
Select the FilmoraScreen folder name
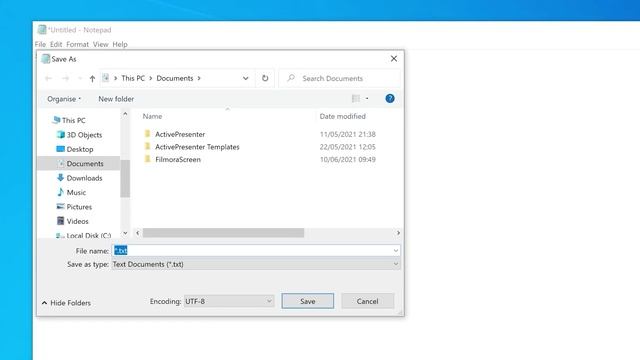[178, 160]
